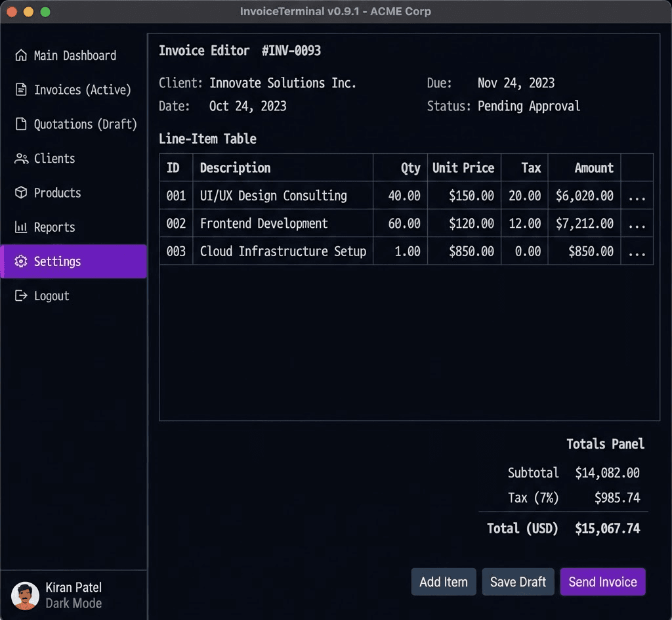672x620 pixels.
Task: Click the Dark Mode label under Kiran Patel
Action: click(x=73, y=604)
